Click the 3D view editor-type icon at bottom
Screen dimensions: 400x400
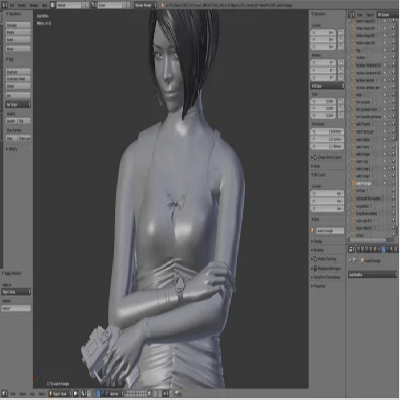[4, 394]
